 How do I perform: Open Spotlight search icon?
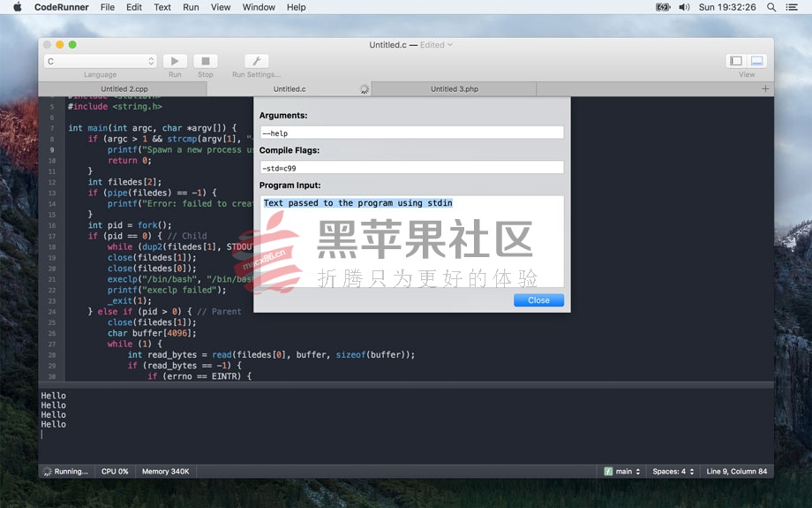pos(771,7)
